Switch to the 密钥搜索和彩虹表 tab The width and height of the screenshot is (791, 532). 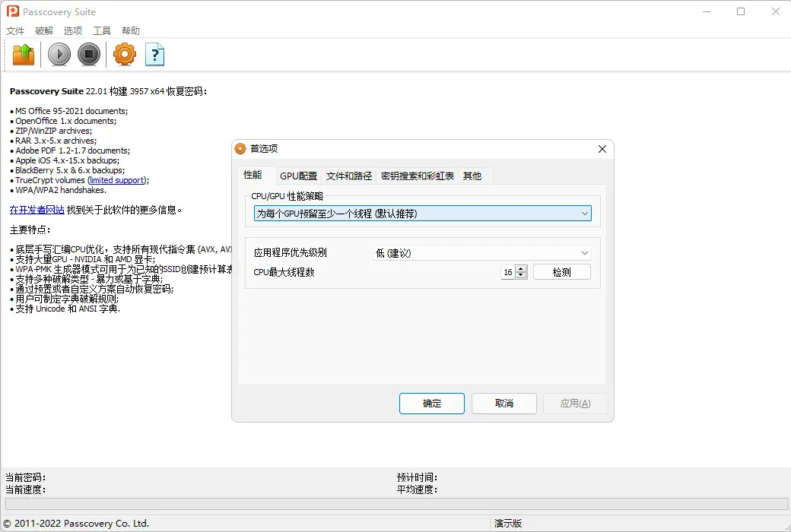(x=418, y=176)
